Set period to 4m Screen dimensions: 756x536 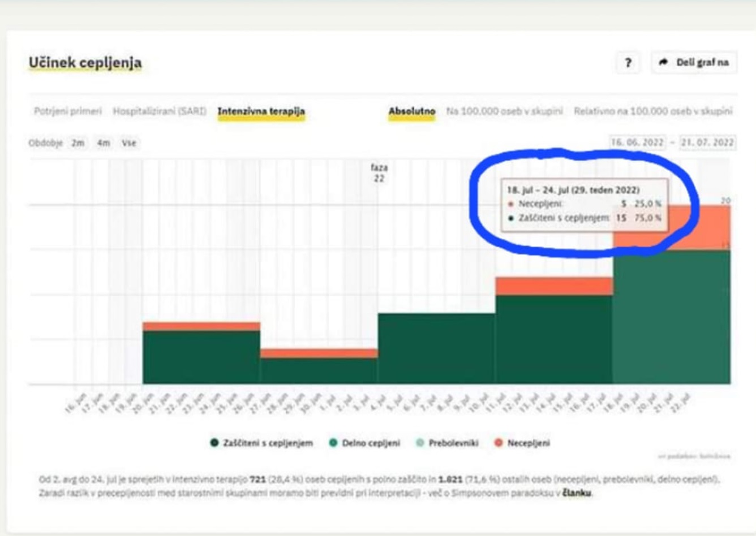click(x=103, y=143)
